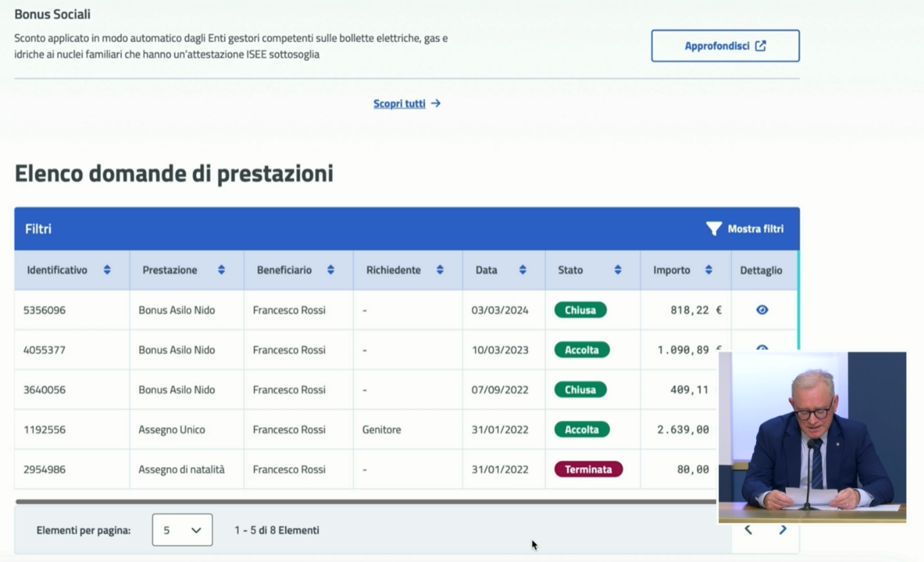Click the Terminata status badge
924x562 pixels.
pyautogui.click(x=588, y=469)
